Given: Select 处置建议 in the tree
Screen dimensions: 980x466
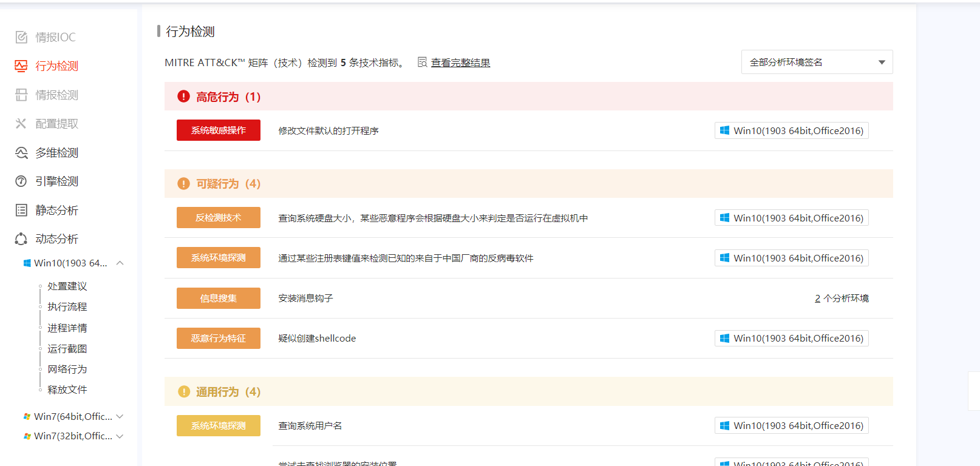Looking at the screenshot, I should [67, 286].
